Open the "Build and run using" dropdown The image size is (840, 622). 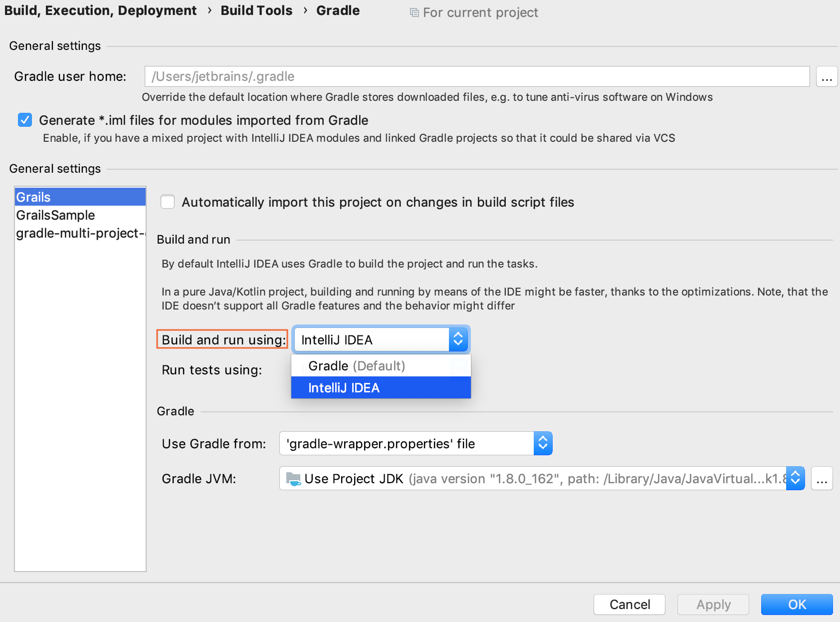[458, 339]
